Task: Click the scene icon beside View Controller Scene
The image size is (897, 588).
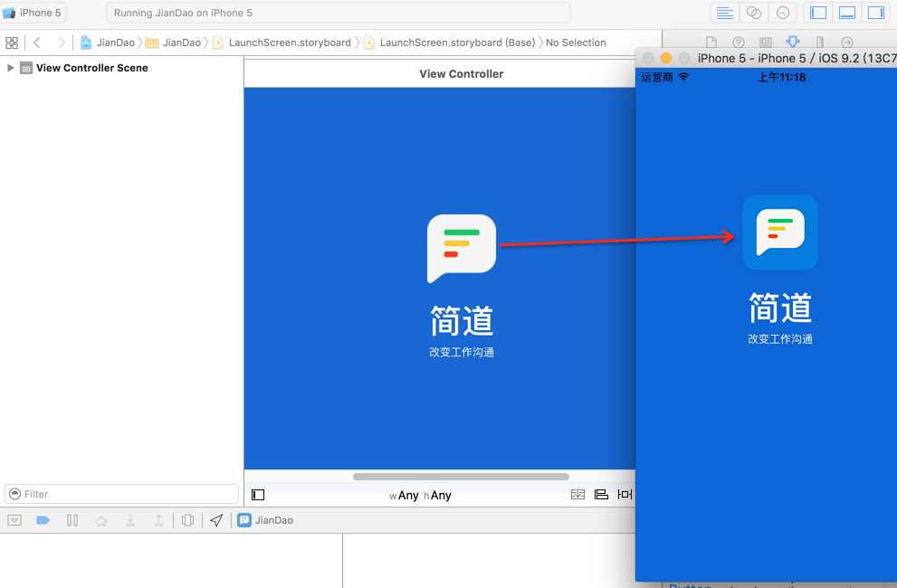Action: pyautogui.click(x=25, y=68)
